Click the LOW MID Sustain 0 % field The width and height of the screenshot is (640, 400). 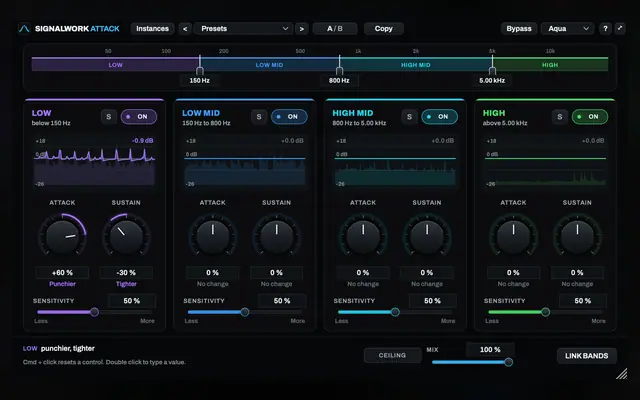[276, 272]
